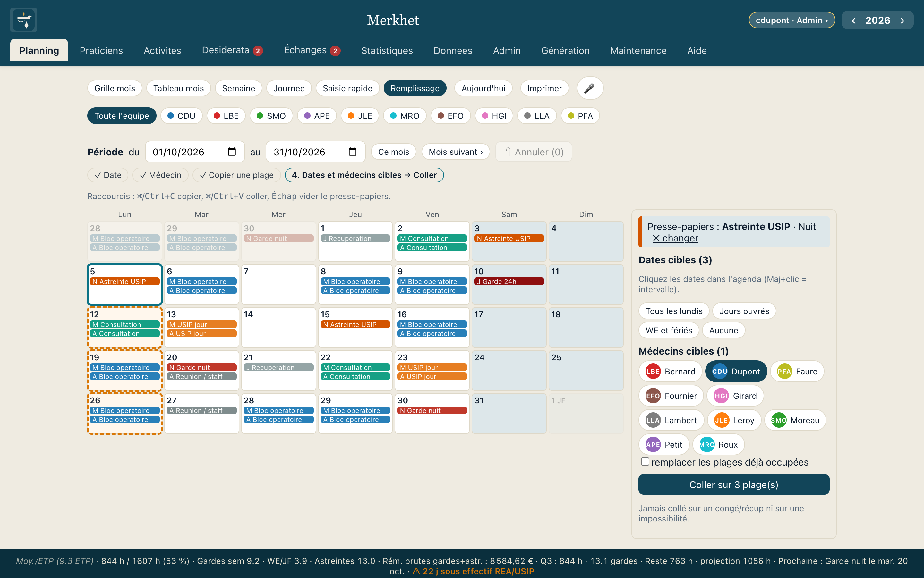
Task: Filter planning by HGI practitioner
Action: point(494,116)
